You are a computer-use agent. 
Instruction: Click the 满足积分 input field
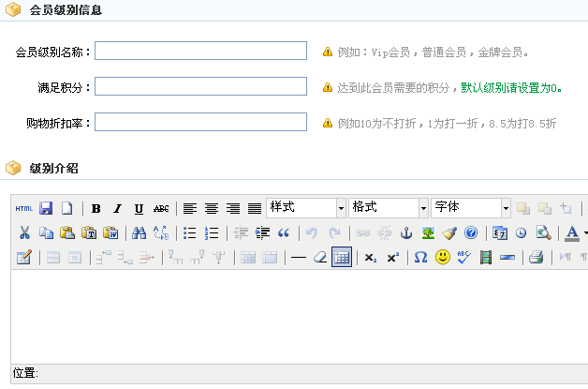(x=200, y=86)
